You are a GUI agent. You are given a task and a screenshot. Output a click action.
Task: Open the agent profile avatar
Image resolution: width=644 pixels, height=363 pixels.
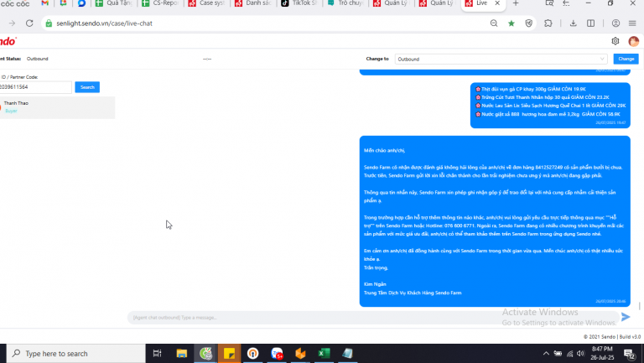[x=633, y=41]
